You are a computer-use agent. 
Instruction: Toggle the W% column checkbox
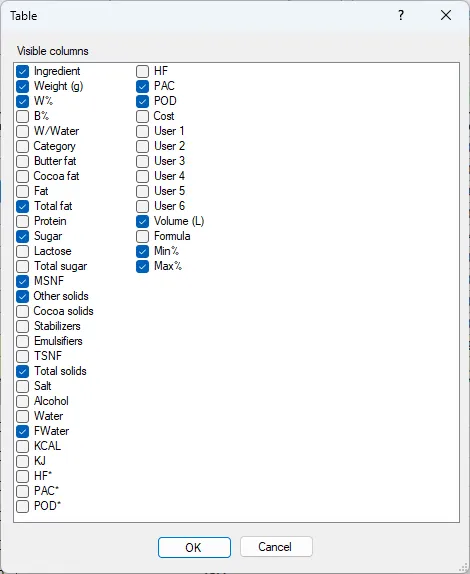[x=22, y=101]
